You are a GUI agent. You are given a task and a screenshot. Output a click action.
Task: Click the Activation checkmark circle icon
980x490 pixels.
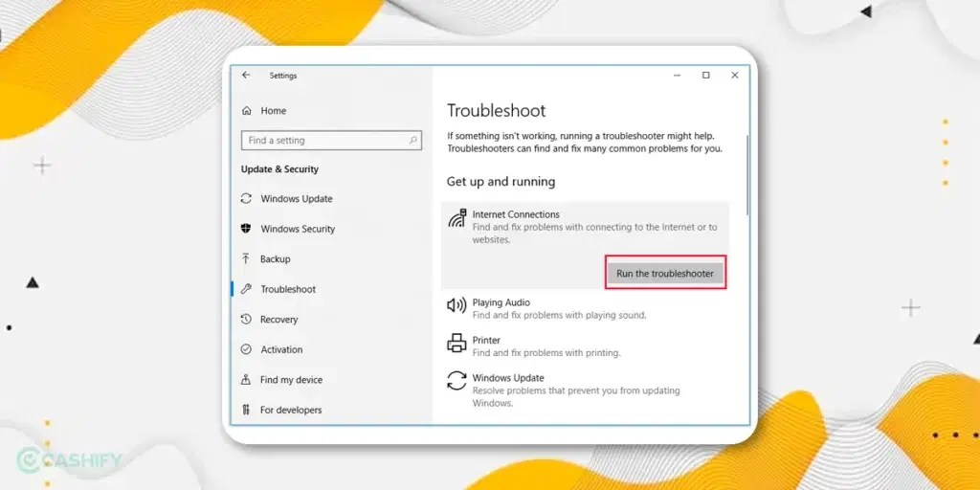click(x=246, y=349)
